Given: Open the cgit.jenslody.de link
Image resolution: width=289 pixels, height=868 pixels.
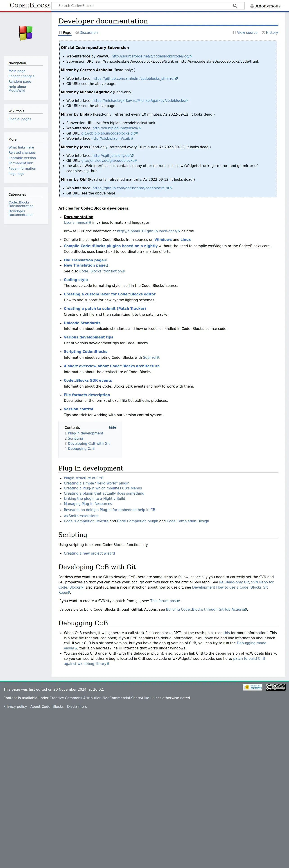Looking at the screenshot, I should pyautogui.click(x=113, y=156).
